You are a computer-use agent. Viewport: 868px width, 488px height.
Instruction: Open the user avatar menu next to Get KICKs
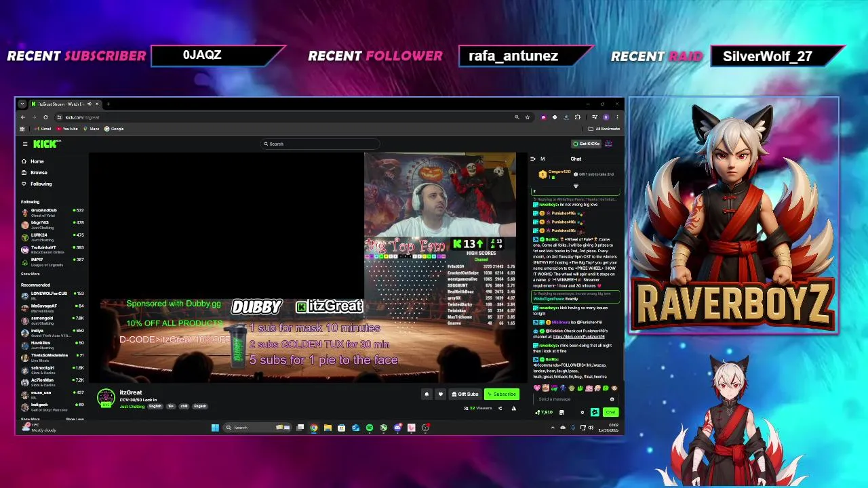(608, 144)
